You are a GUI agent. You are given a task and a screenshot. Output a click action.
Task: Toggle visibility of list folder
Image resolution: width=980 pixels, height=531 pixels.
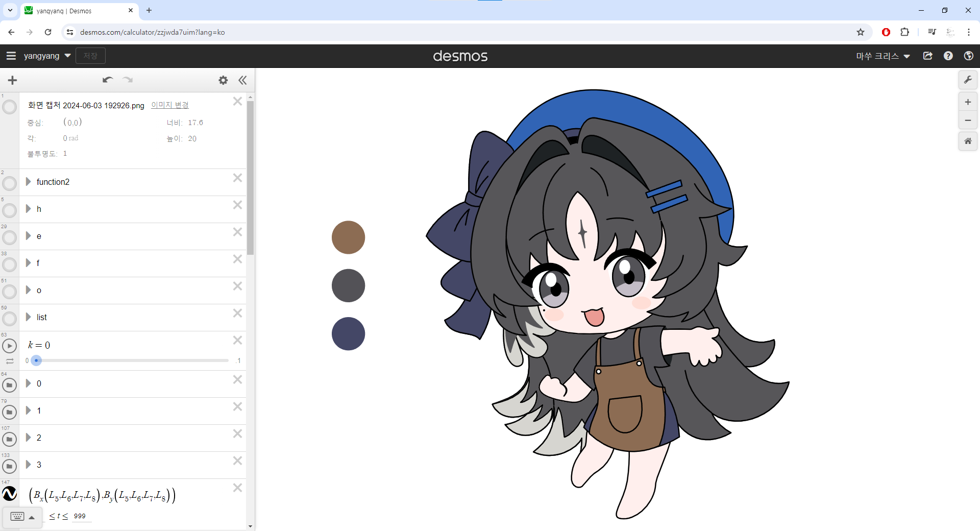pos(9,319)
